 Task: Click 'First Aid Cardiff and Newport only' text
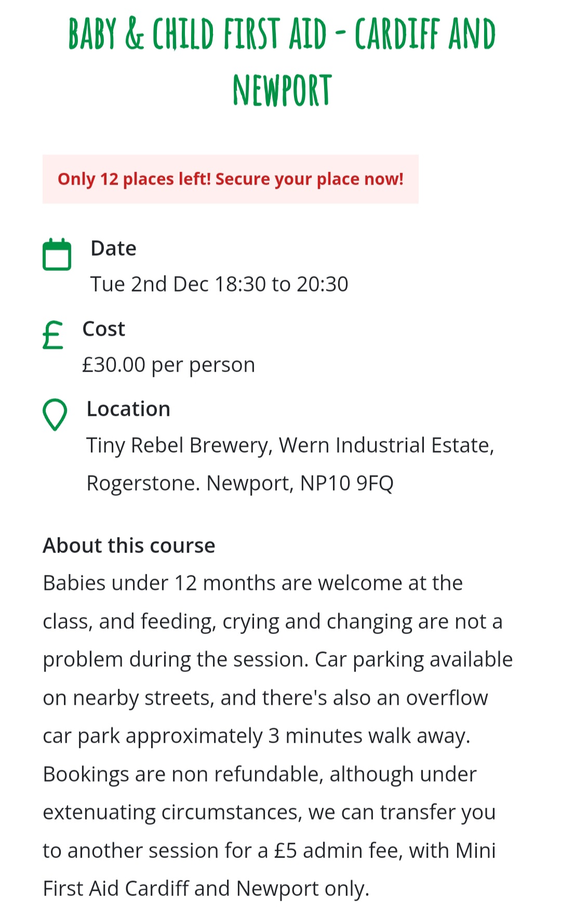point(206,889)
